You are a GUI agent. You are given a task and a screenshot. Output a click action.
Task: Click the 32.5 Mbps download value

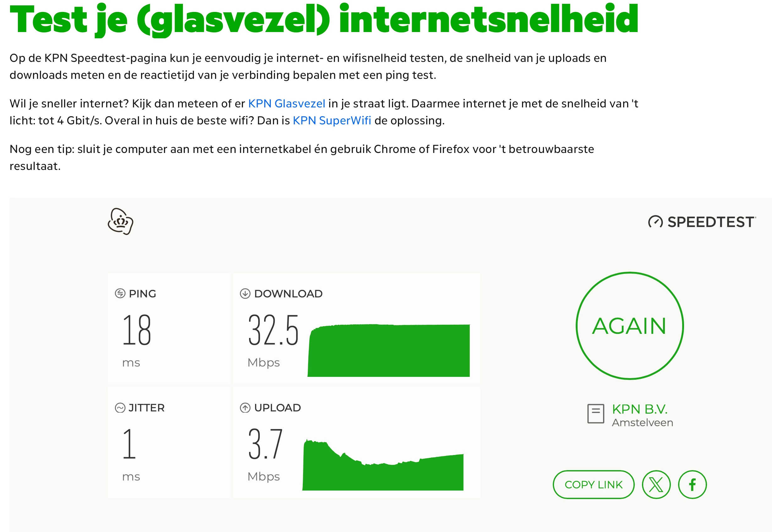click(273, 330)
